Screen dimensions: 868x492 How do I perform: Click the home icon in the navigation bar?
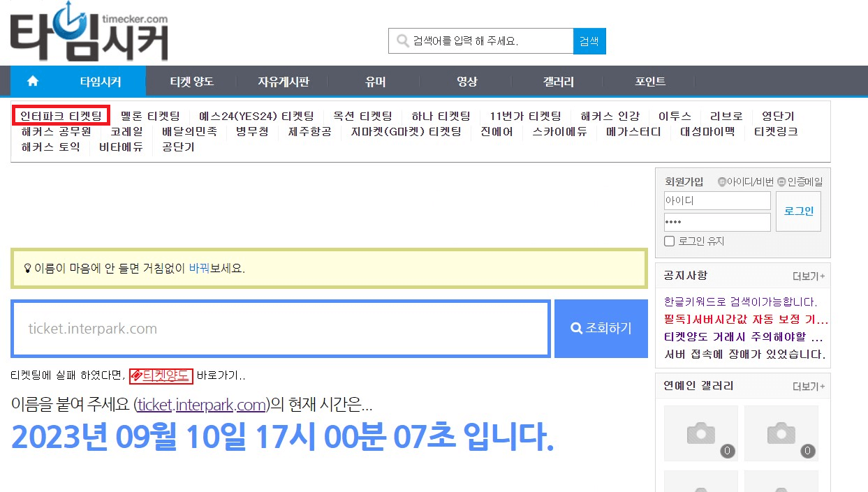(x=32, y=81)
